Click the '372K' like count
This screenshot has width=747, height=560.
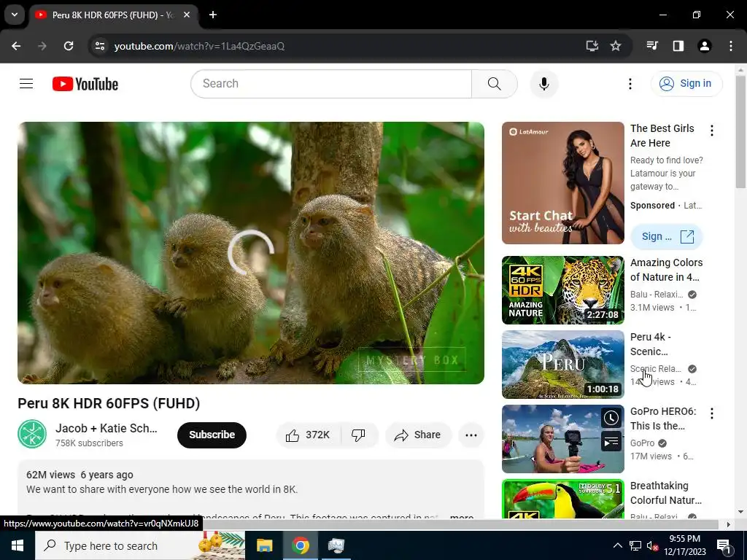pyautogui.click(x=317, y=435)
